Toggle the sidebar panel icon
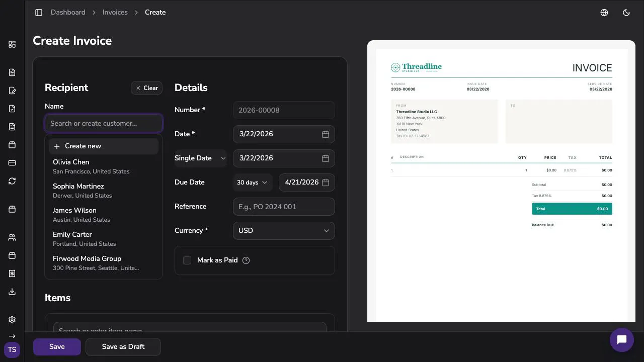 [39, 13]
